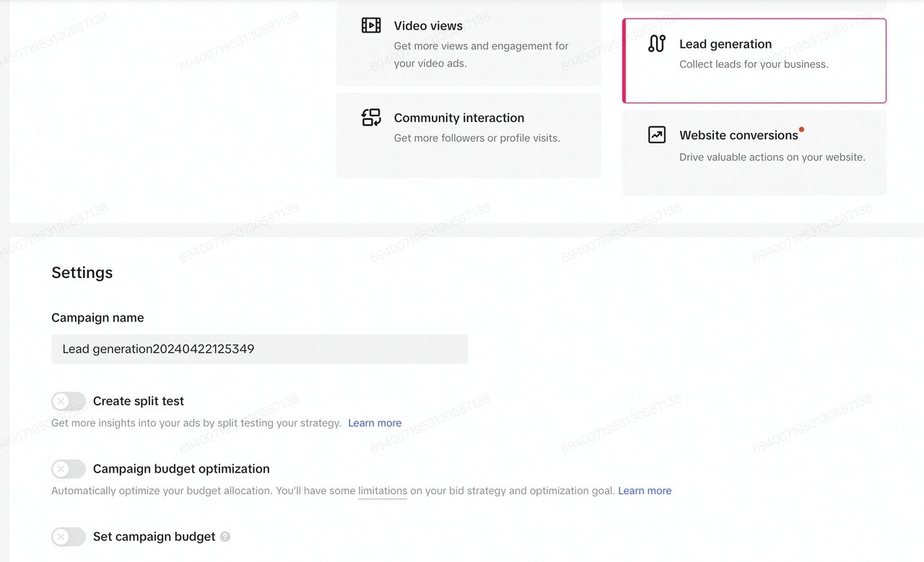Click the Lead generation path icon
924x562 pixels.
tap(656, 43)
